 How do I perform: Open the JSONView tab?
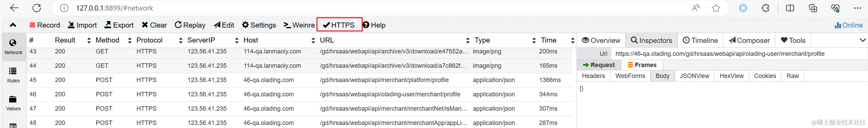(694, 76)
